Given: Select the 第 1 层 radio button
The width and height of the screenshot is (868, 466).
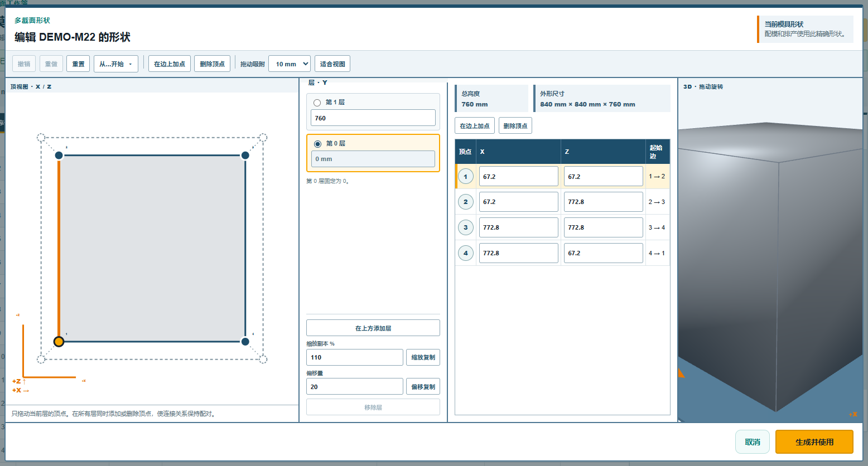Looking at the screenshot, I should pos(317,103).
